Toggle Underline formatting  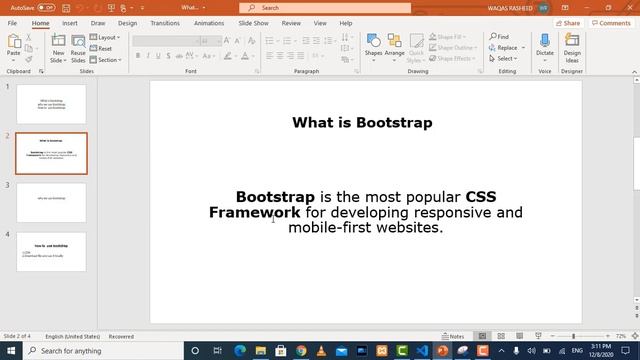coord(158,56)
